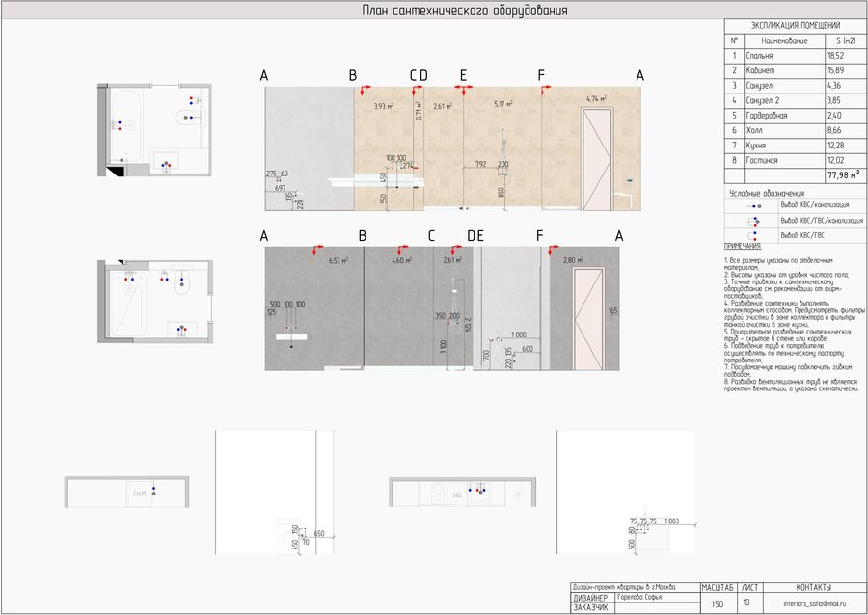Screen dimensions: 868x615
Task: Click the total area 77,98 м²
Action: (844, 175)
